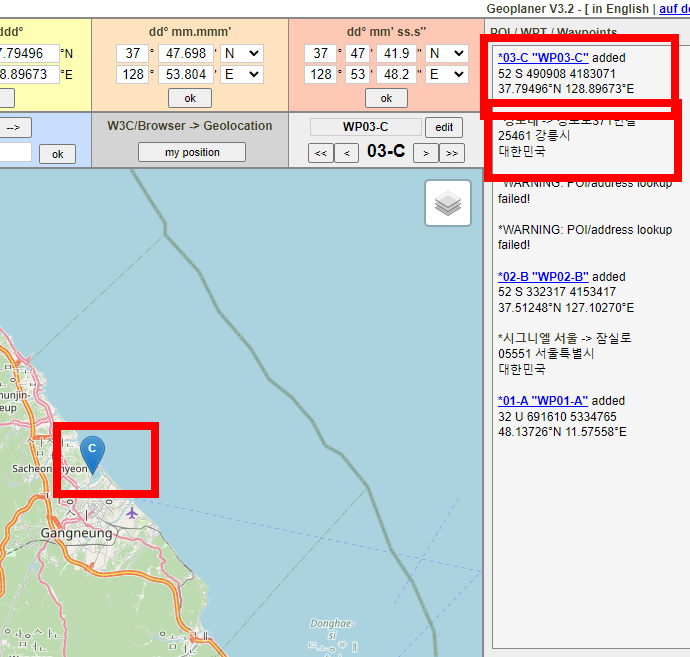690x657 pixels.
Task: Click the Gangneung city label on map
Action: (x=77, y=533)
